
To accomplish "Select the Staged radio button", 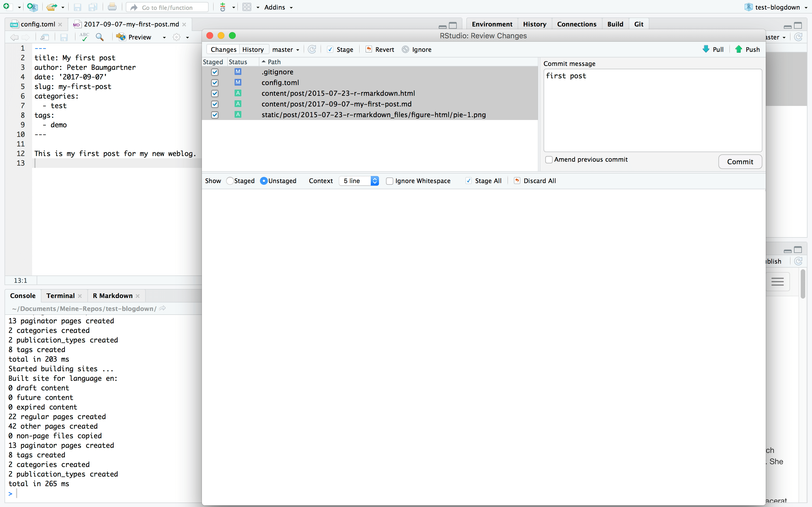I will pyautogui.click(x=230, y=181).
